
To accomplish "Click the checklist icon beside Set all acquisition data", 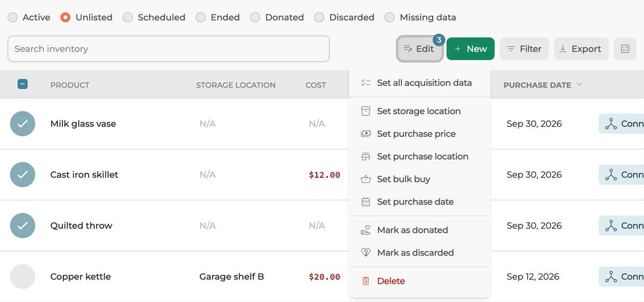I will 366,83.
